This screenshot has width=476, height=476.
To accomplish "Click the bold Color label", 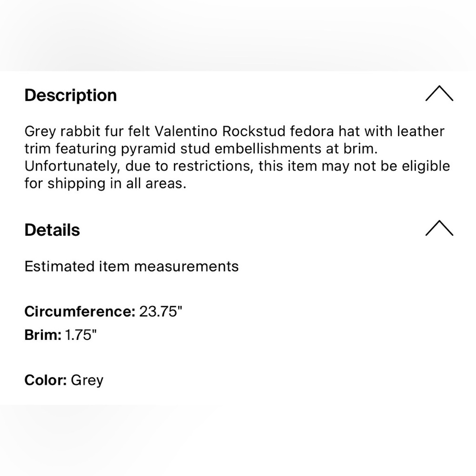I will tap(46, 380).
